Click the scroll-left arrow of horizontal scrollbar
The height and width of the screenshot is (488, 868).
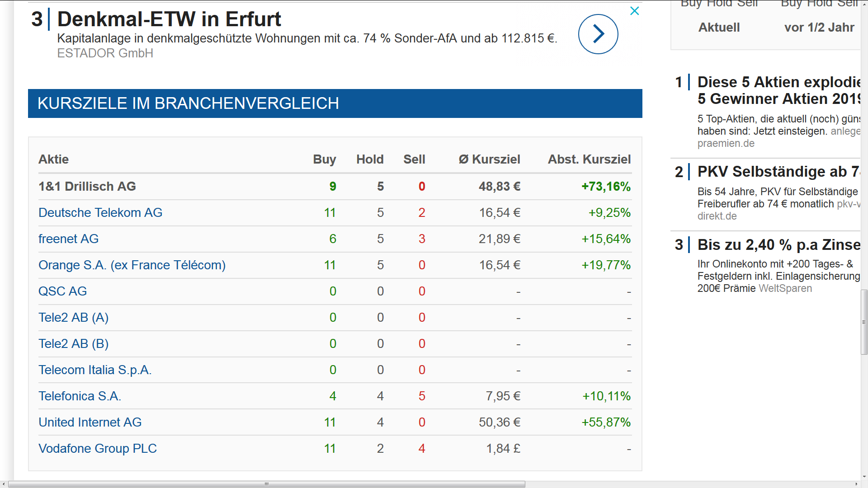tap(4, 484)
